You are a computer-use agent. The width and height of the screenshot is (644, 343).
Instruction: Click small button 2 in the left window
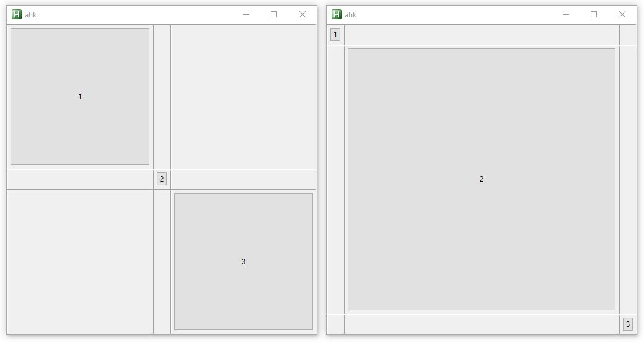(162, 179)
